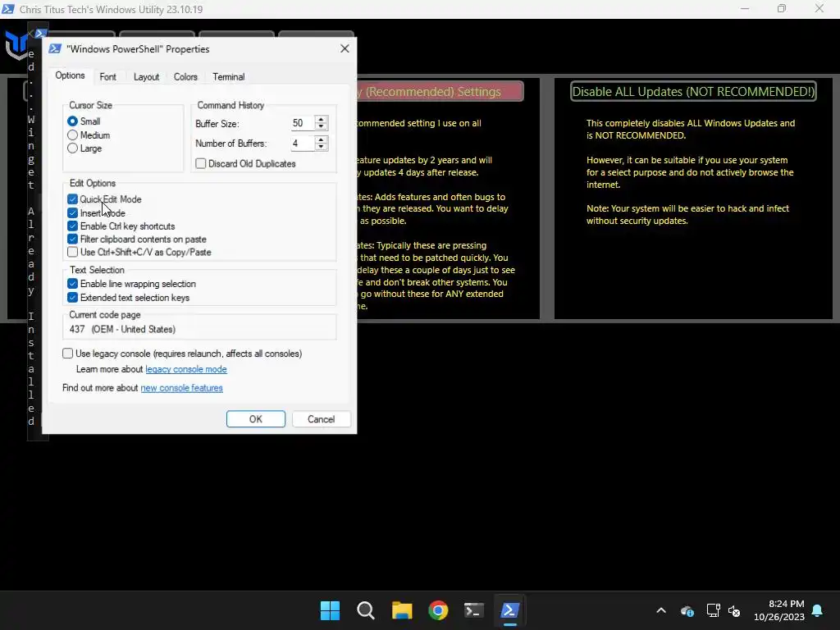This screenshot has width=840, height=630.
Task: Select the Medium cursor size option
Action: click(72, 135)
